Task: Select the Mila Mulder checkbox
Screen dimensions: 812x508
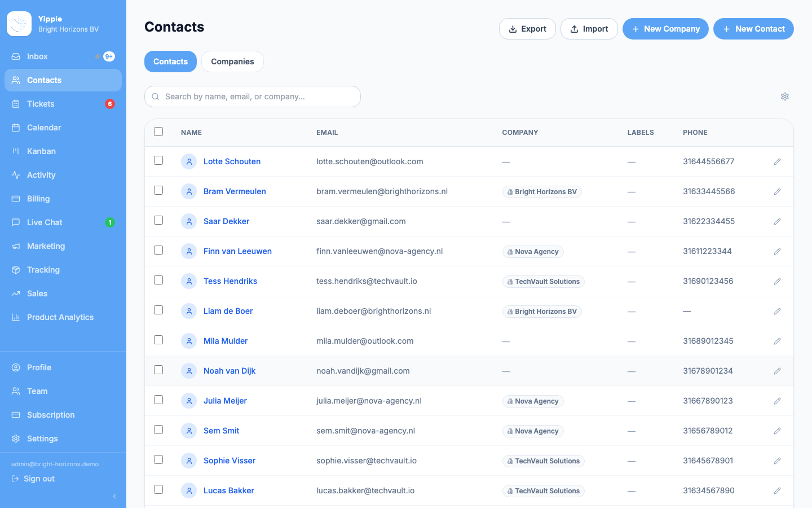Action: (x=158, y=340)
